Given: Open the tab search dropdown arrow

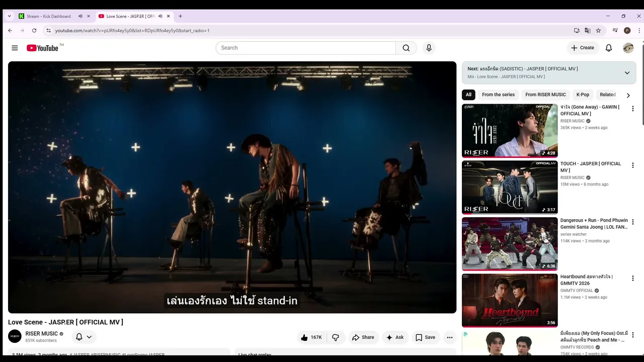Looking at the screenshot, I should (9, 16).
